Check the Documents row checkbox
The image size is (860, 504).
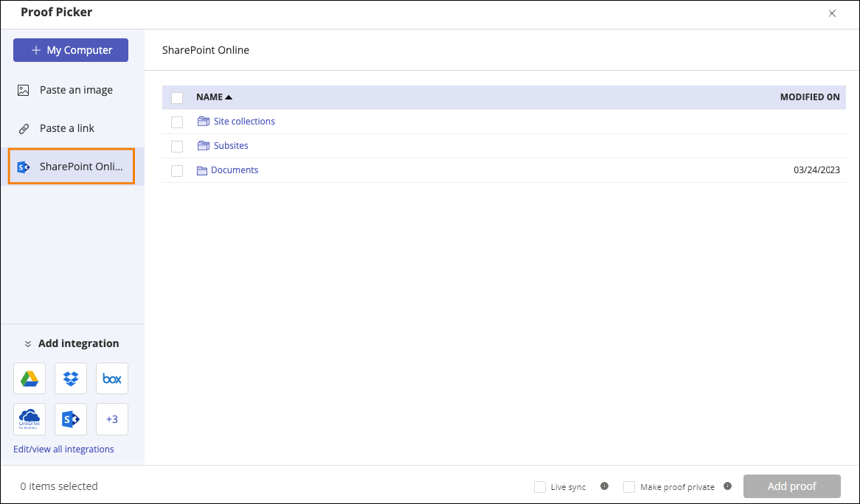tap(177, 171)
